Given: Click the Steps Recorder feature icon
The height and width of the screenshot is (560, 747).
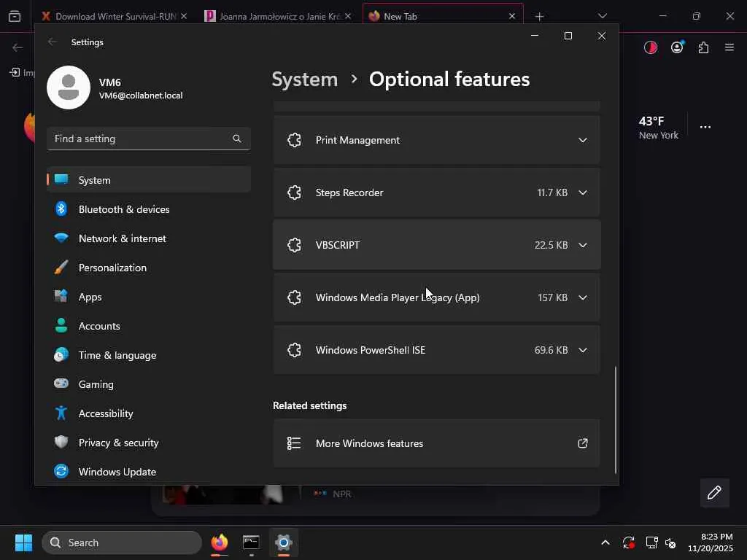Looking at the screenshot, I should [x=295, y=192].
